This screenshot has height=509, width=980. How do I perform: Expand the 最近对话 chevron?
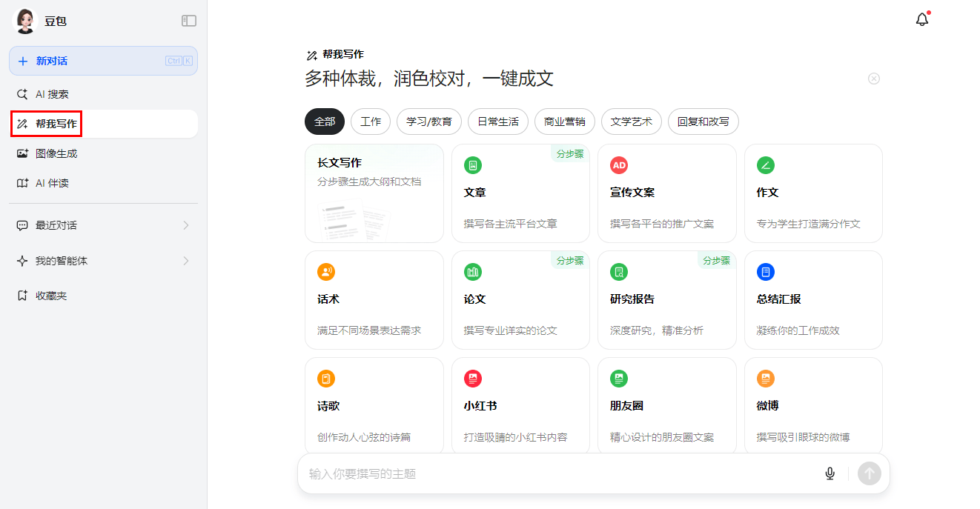coord(185,225)
